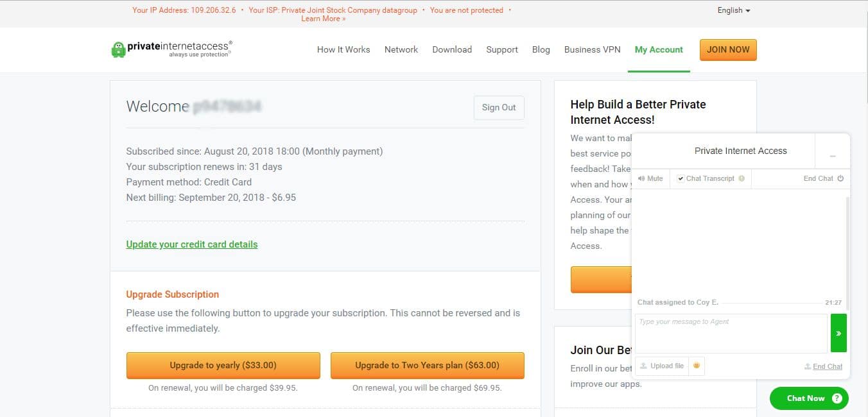The image size is (868, 417).
Task: Click the Next billing September 20 line
Action: [x=211, y=198]
